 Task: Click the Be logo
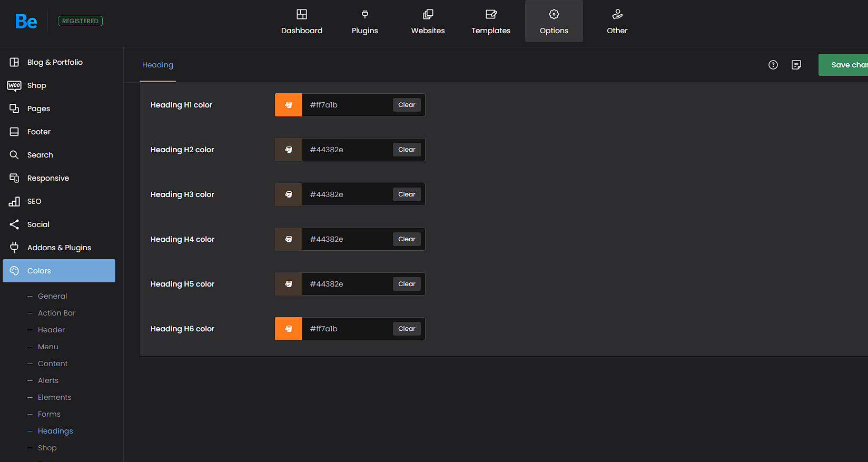pyautogui.click(x=26, y=21)
